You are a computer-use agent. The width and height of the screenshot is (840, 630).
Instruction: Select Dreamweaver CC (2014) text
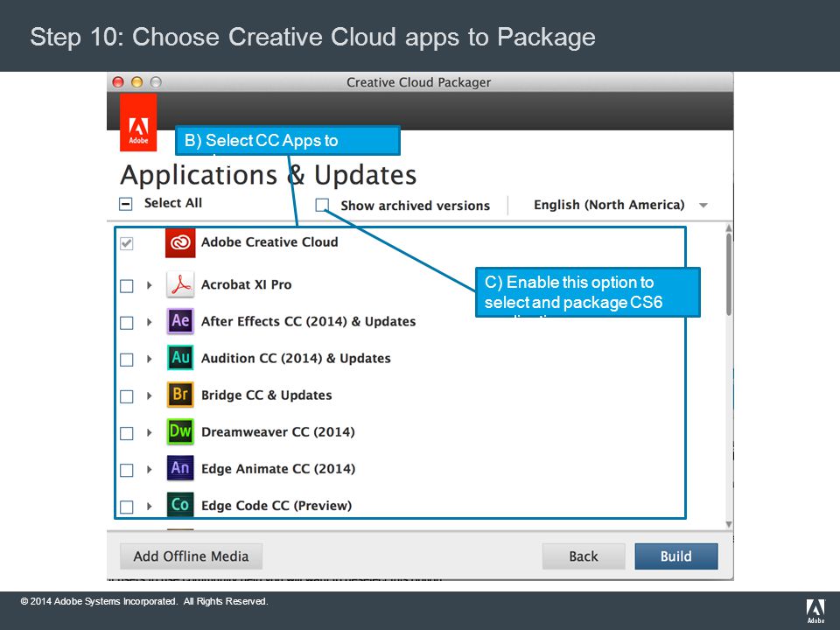(278, 431)
